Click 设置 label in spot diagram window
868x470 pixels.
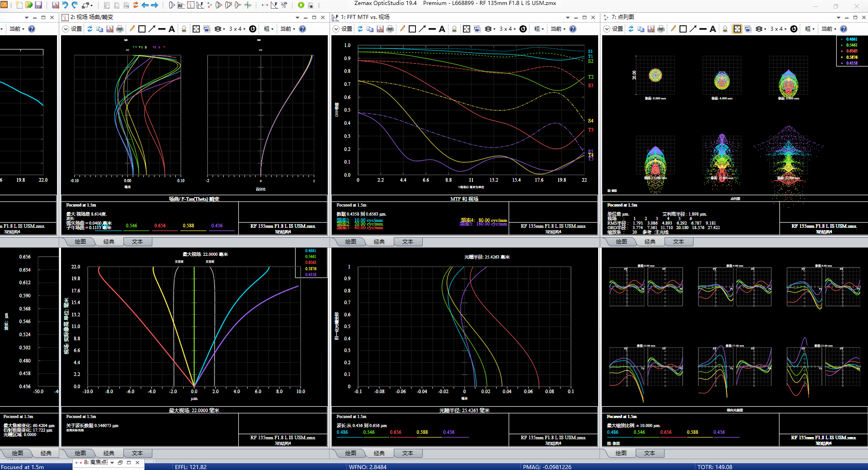point(618,28)
